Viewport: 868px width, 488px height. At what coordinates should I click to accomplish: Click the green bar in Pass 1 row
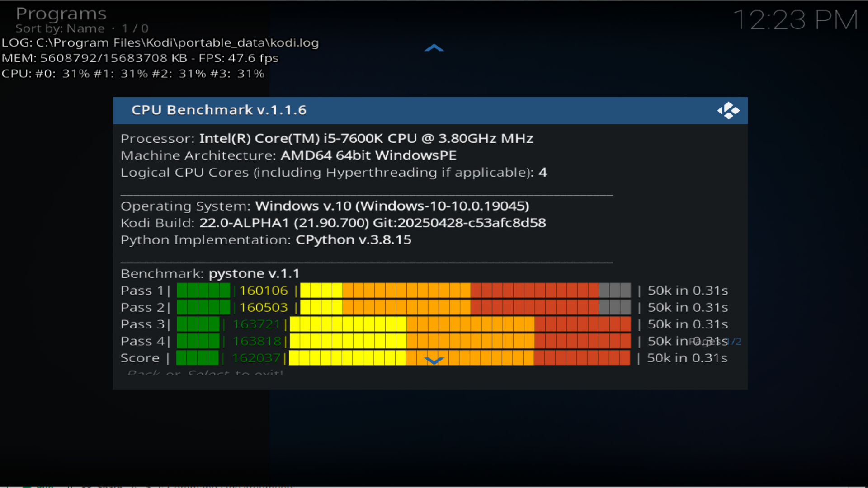coord(203,291)
